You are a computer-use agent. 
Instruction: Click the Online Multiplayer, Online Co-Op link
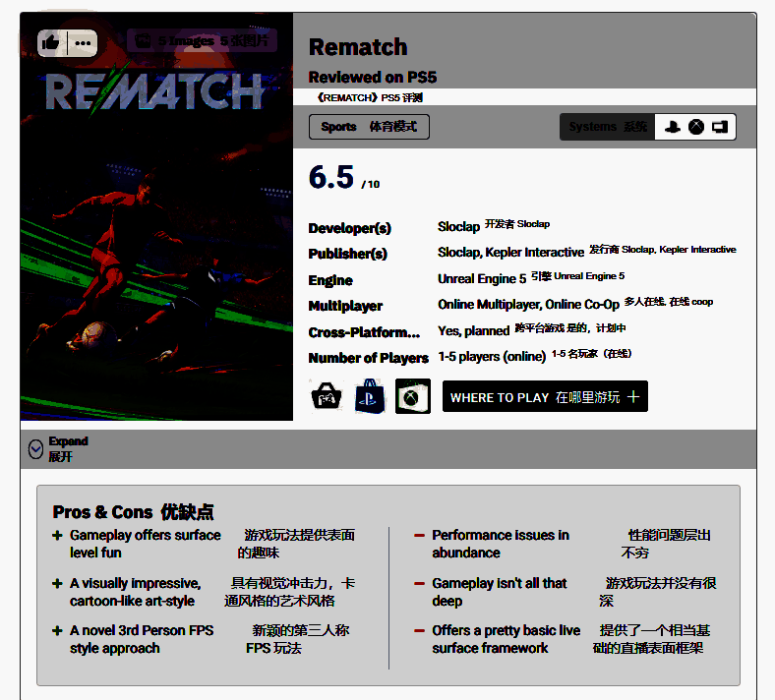pos(528,305)
